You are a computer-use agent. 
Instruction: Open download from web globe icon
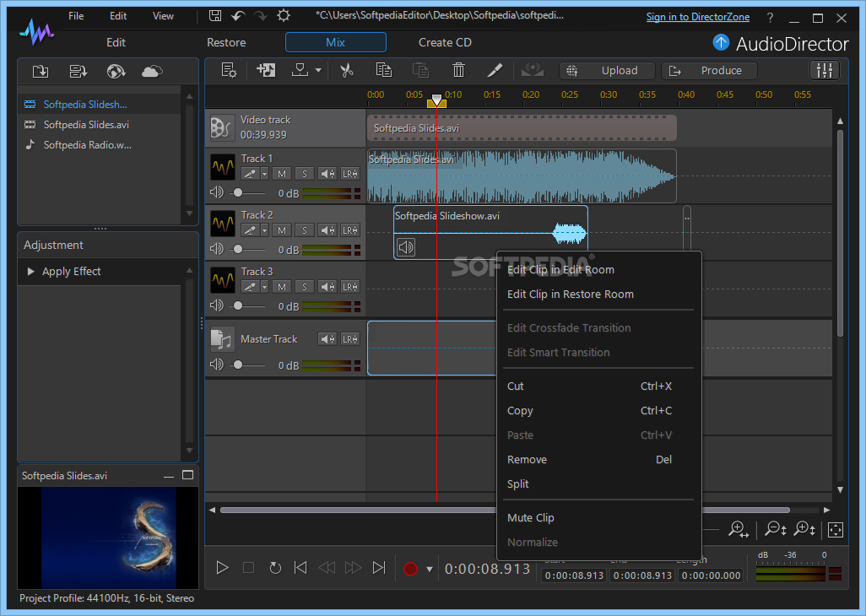(116, 71)
